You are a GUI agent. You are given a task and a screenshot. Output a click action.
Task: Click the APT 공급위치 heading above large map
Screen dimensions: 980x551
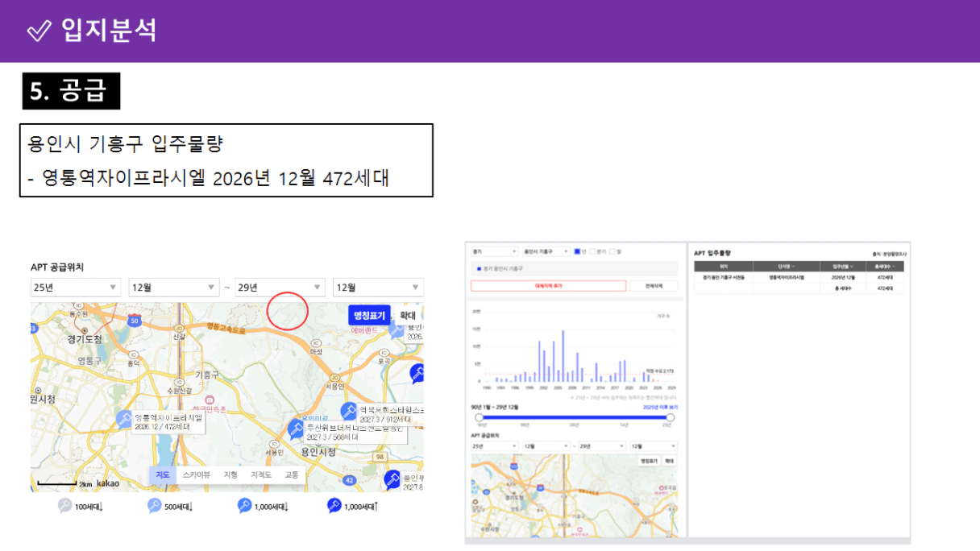coord(57,267)
